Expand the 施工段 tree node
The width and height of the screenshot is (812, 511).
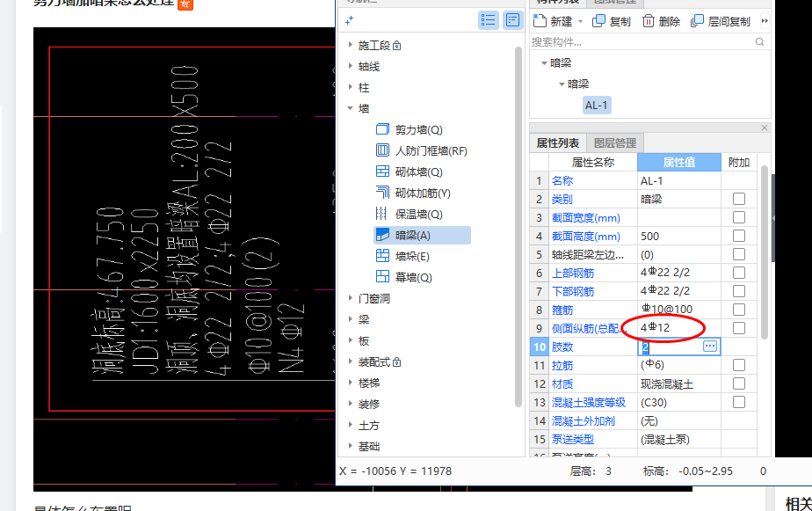[x=351, y=45]
